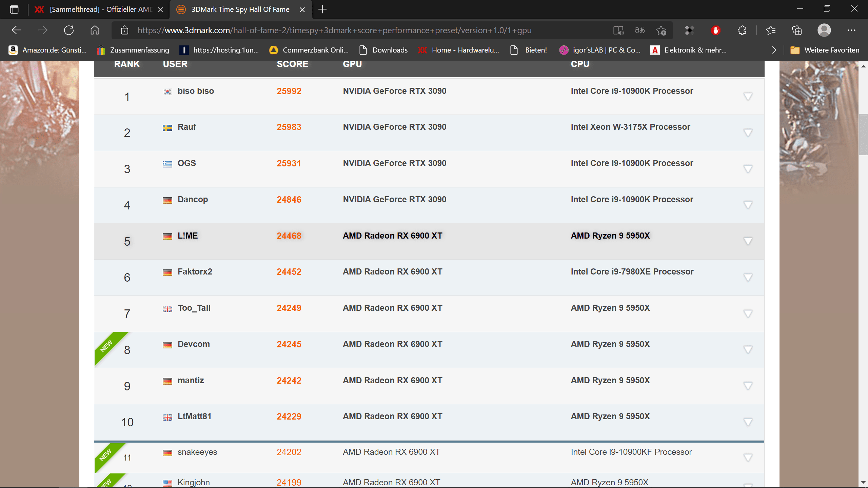This screenshot has height=488, width=868.
Task: Open score 24242 result by mantiz
Action: [289, 380]
